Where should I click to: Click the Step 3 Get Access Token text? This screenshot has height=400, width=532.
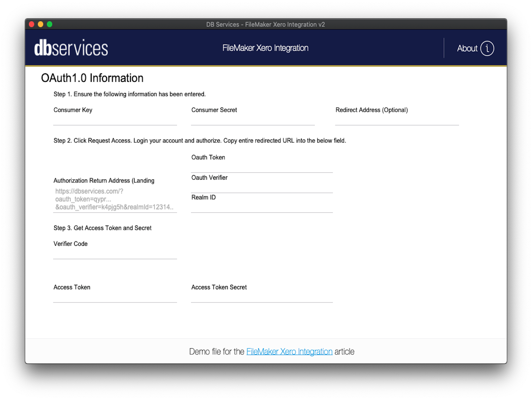(x=102, y=228)
